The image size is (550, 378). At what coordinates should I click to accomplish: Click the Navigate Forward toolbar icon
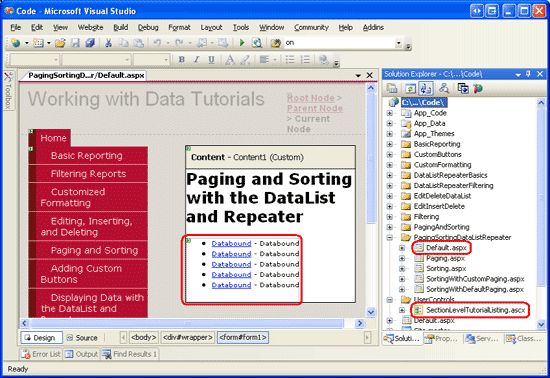223,43
